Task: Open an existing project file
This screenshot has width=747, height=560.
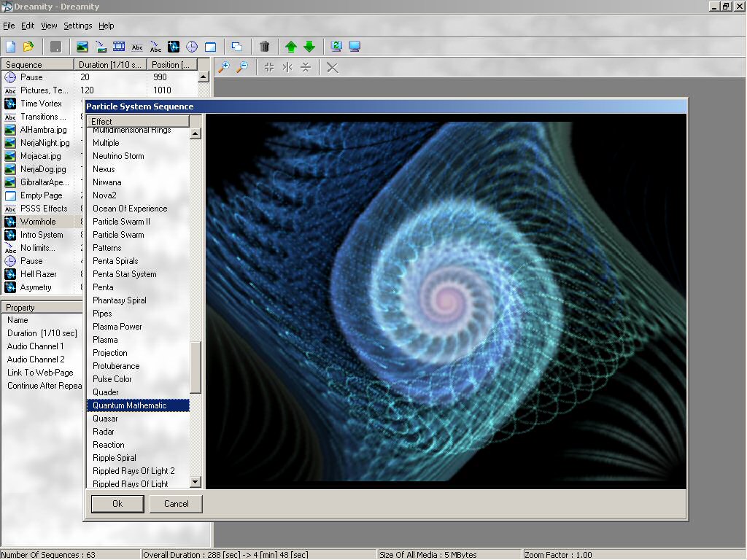Action: click(27, 46)
